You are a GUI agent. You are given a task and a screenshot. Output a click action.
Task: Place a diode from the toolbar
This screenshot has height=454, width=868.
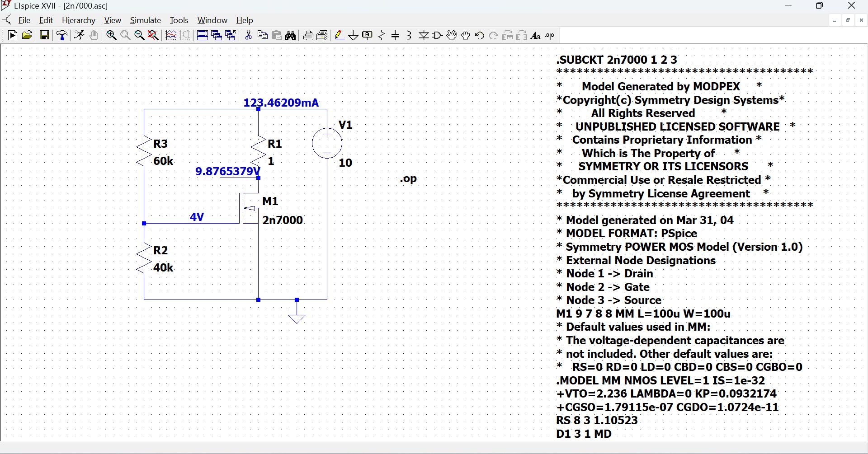[424, 36]
